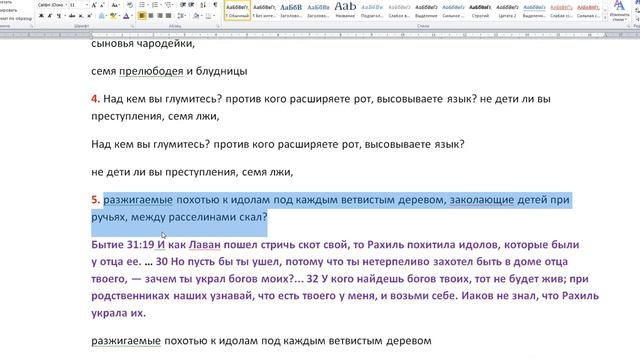Open the borders dropdown arrow
The height and width of the screenshot is (360, 640).
point(214,16)
